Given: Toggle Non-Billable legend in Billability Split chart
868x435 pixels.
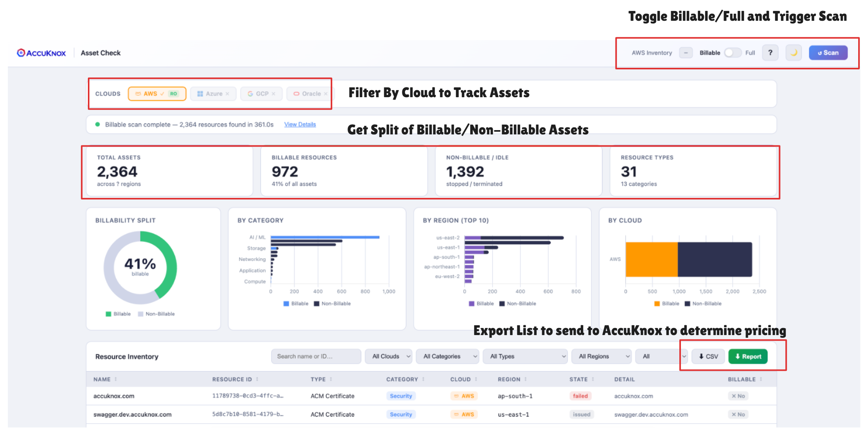Looking at the screenshot, I should coord(156,314).
